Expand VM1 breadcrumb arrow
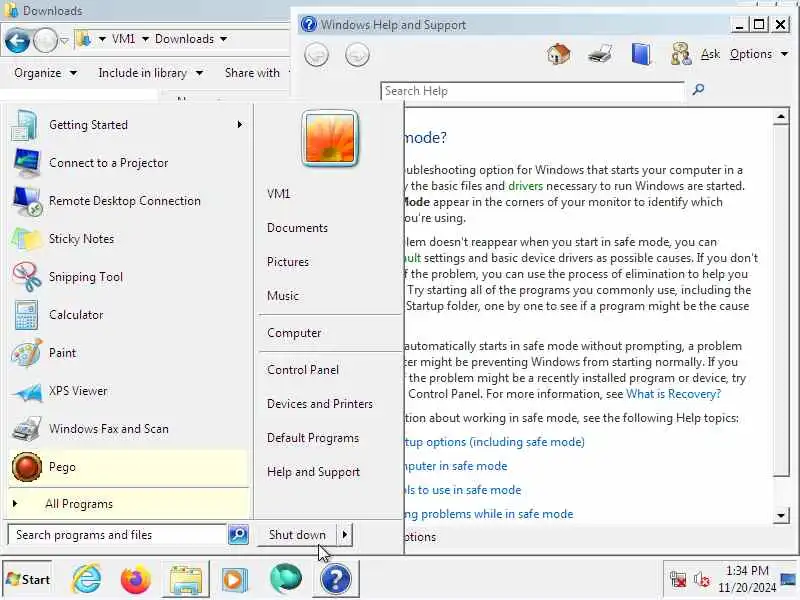800x600 pixels. tap(145, 39)
